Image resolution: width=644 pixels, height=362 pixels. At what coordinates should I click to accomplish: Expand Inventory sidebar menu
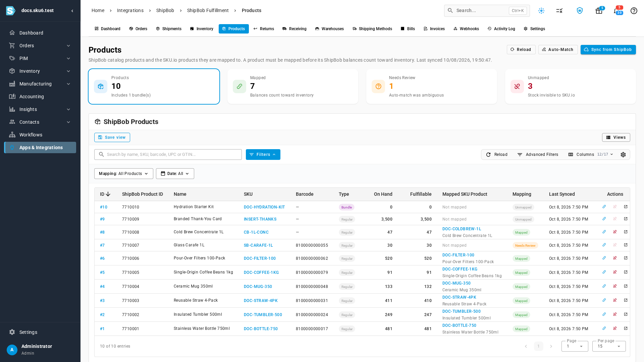pyautogui.click(x=40, y=71)
